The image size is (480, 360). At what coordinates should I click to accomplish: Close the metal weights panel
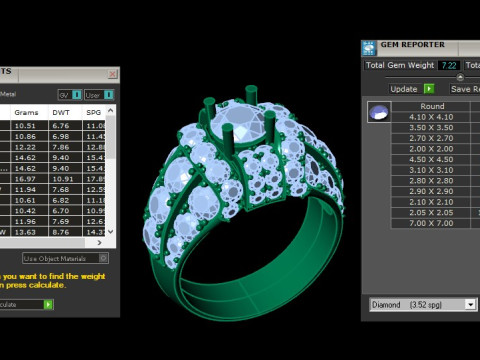[x=113, y=74]
